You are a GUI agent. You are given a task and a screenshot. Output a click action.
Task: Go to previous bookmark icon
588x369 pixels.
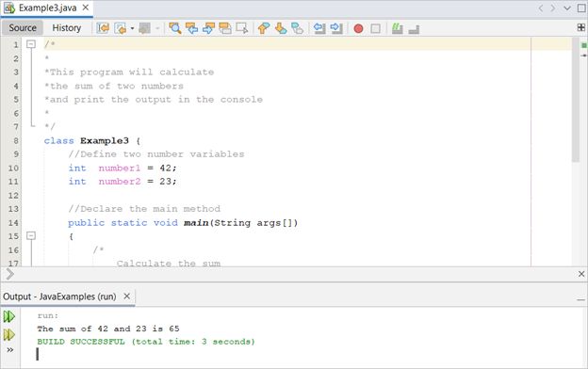264,28
